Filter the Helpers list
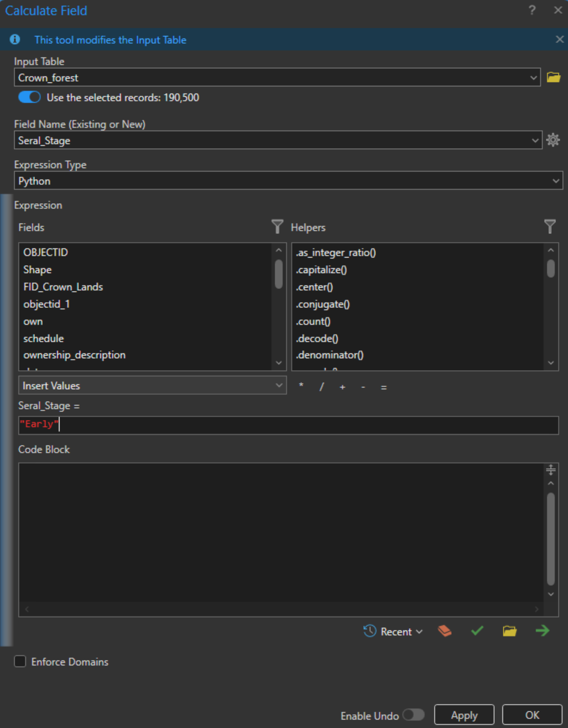 549,227
